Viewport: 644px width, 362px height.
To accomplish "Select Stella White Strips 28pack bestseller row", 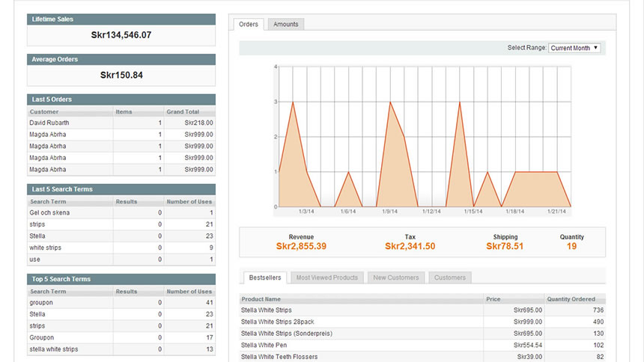I will click(x=277, y=322).
